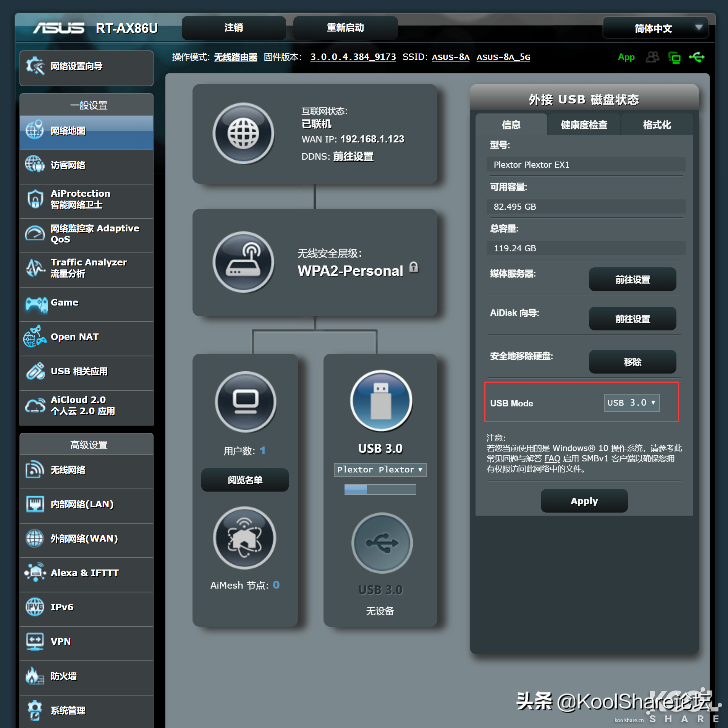Image resolution: width=728 pixels, height=728 pixels.
Task: Click the empty USB 3.0 port icon
Action: [x=382, y=542]
